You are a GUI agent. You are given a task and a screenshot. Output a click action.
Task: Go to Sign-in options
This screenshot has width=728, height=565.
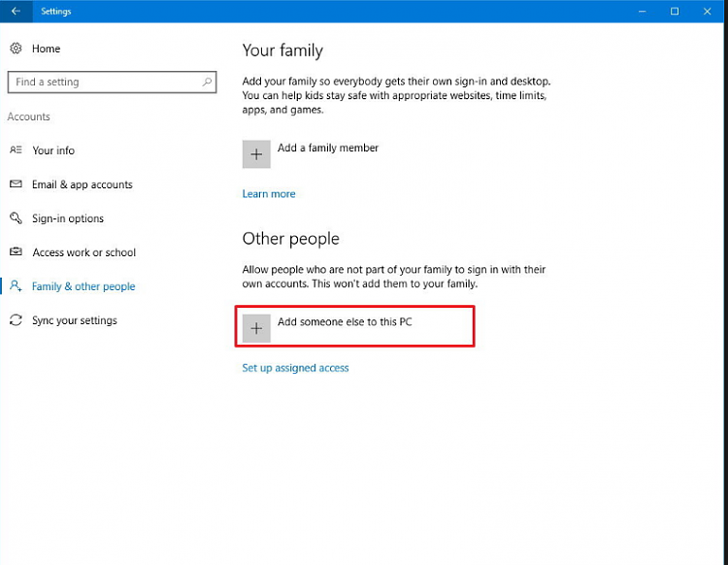coord(68,218)
